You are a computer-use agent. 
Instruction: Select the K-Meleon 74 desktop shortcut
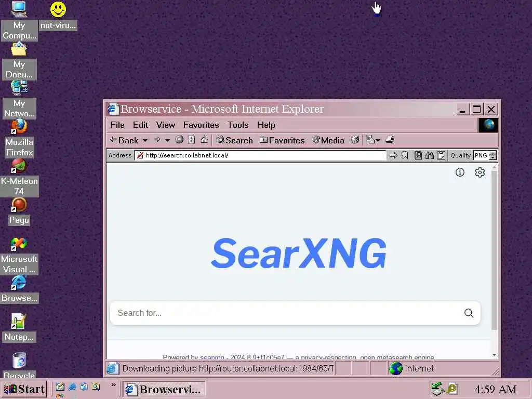tap(19, 178)
